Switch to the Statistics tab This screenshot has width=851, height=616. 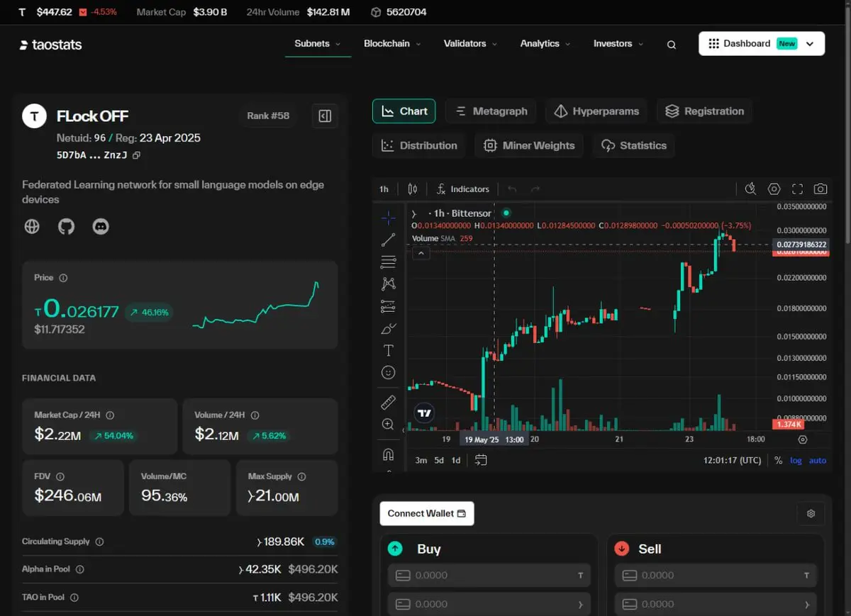coord(634,145)
